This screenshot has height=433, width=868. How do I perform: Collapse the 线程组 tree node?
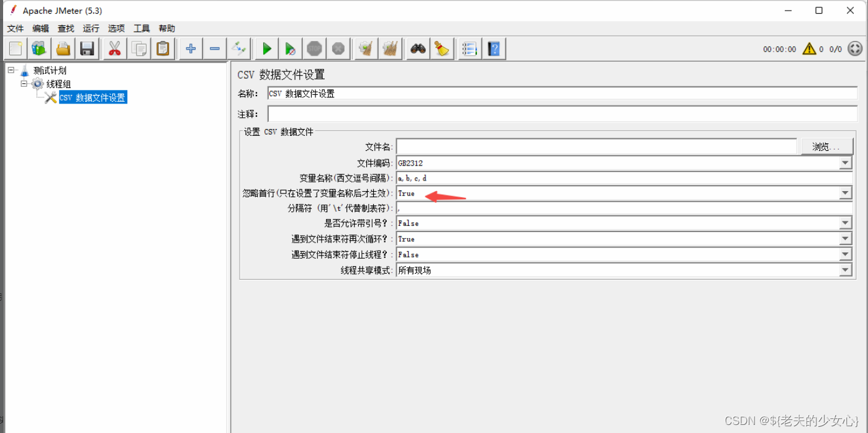coord(24,83)
